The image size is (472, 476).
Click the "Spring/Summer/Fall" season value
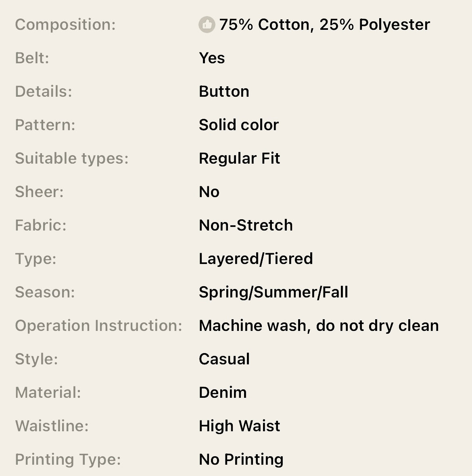[x=274, y=293]
